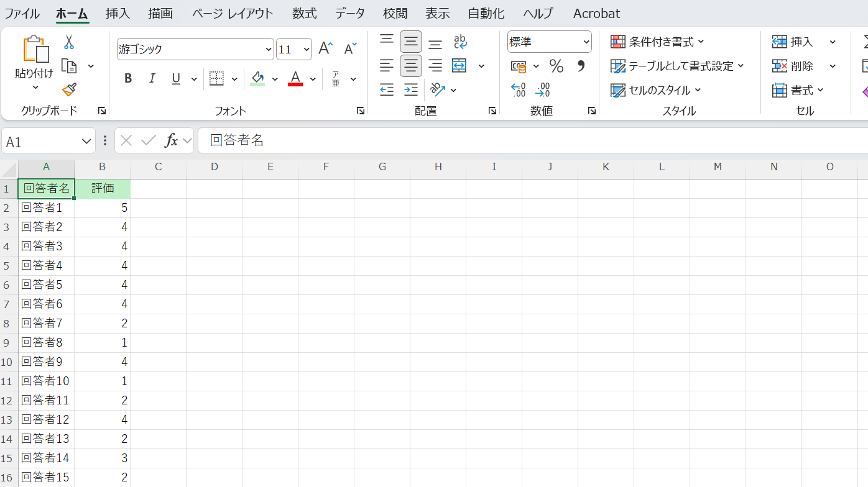The image size is (868, 487).
Task: Switch to the データ ribbon tab
Action: (x=350, y=14)
